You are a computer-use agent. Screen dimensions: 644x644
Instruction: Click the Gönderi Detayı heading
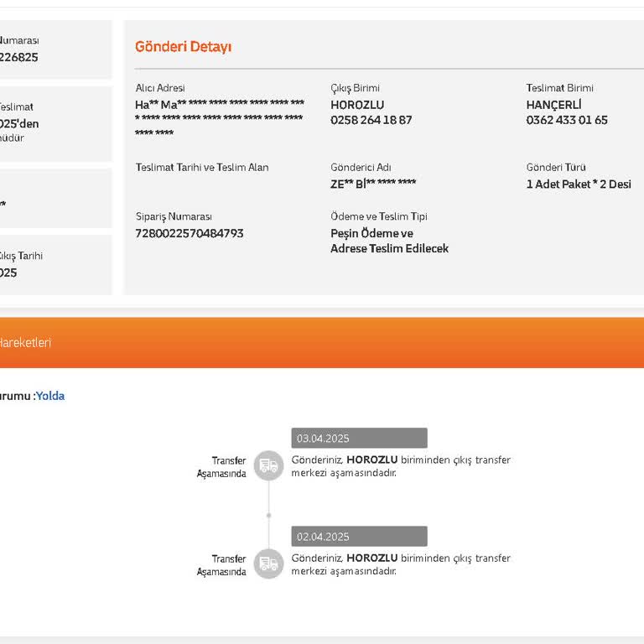[183, 47]
